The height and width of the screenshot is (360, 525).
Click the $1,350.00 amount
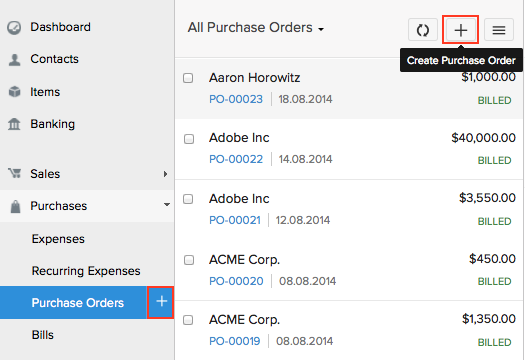click(489, 319)
